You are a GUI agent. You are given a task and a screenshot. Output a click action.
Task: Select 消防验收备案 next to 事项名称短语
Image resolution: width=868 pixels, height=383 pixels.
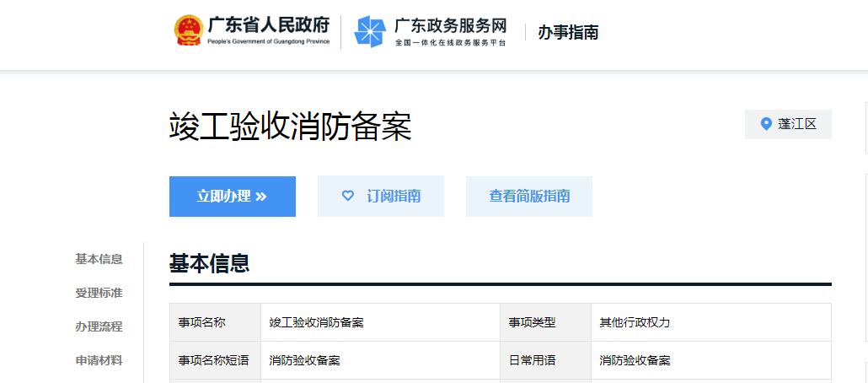[x=304, y=361]
